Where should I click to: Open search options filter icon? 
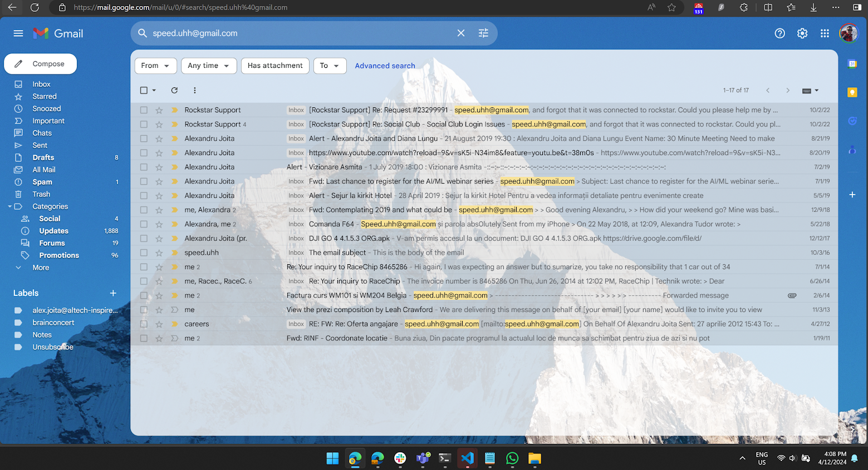click(x=483, y=33)
